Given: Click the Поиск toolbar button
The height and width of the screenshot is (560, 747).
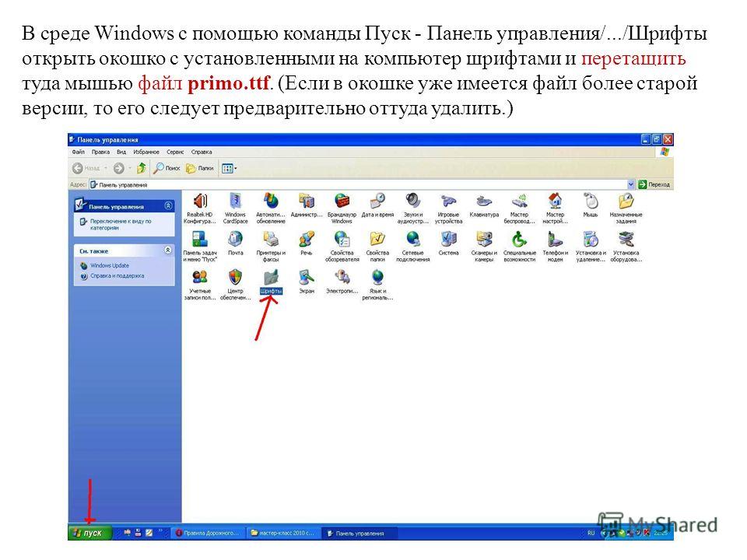Looking at the screenshot, I should coord(167,168).
